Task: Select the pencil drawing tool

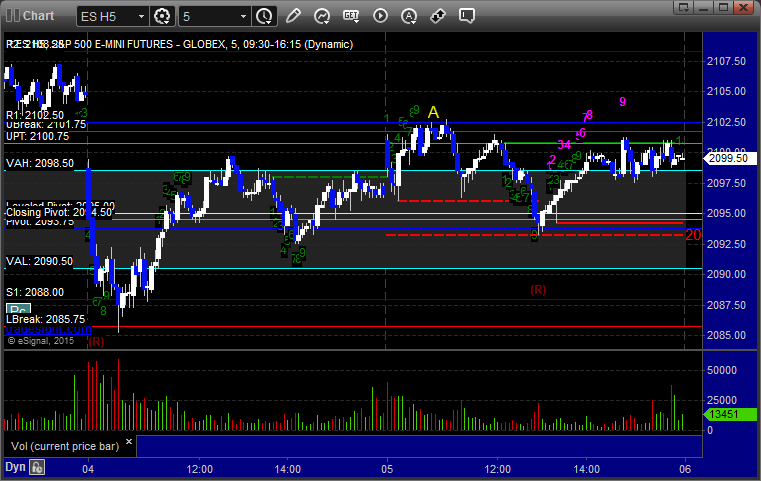Action: tap(293, 16)
